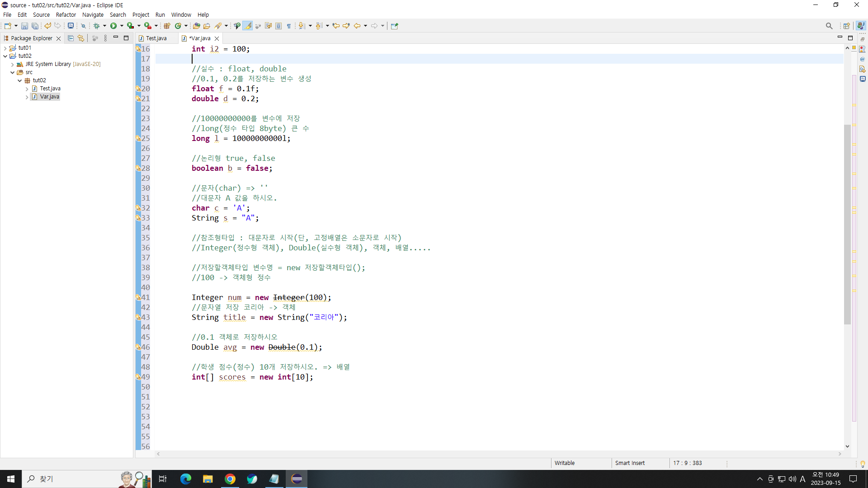The image size is (868, 488).
Task: Click JRE System Library entry
Action: [48, 64]
